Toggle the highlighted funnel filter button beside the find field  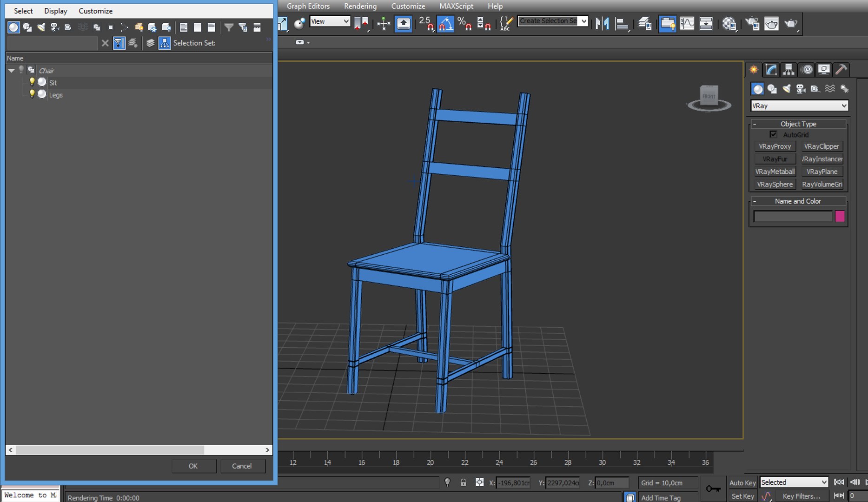[x=119, y=43]
